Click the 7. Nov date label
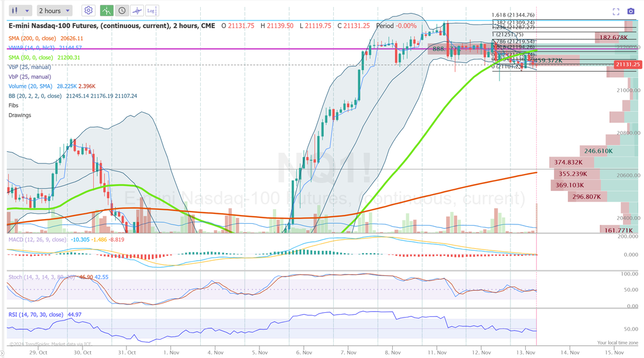This screenshot has height=358, width=644. click(x=349, y=352)
